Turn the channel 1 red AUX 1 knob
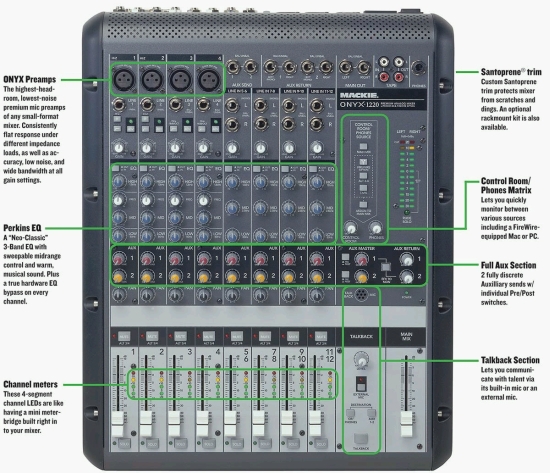The height and width of the screenshot is (473, 550). (x=119, y=259)
